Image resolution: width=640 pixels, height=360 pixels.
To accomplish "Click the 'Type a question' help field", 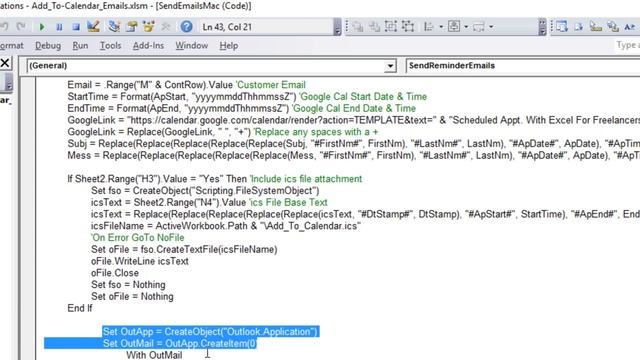I will click(627, 45).
